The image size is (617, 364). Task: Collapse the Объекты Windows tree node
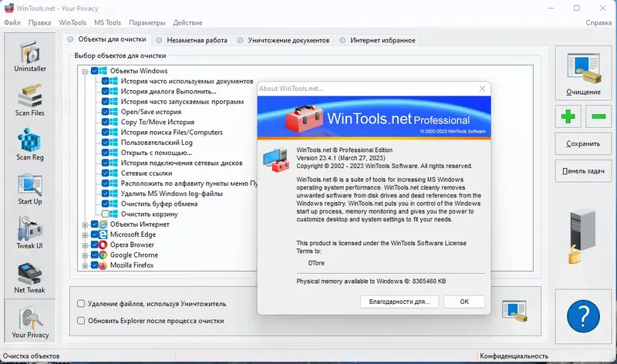(85, 72)
